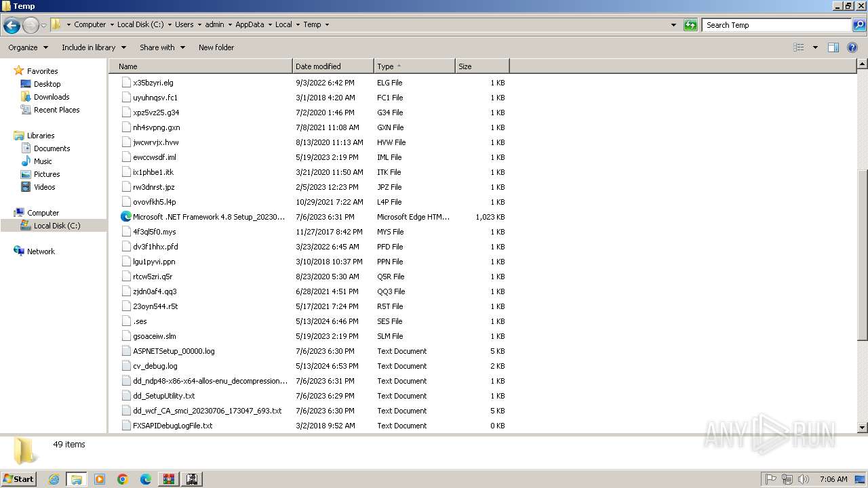Screen dimensions: 868x488
Task: Expand dropdown after Temp in address bar
Action: pos(327,25)
